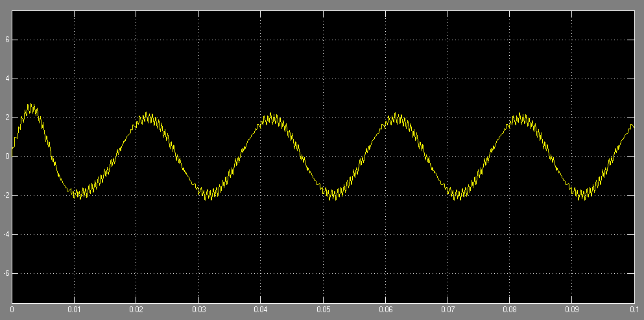644x320 pixels.
Task: Click the 0.06 time axis label
Action: (x=385, y=309)
